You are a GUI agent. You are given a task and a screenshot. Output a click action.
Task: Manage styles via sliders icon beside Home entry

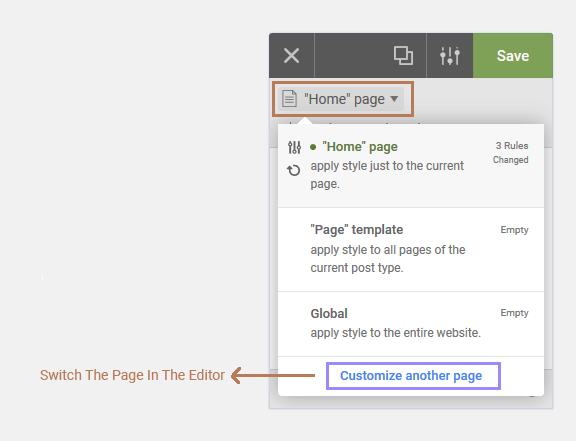point(294,147)
